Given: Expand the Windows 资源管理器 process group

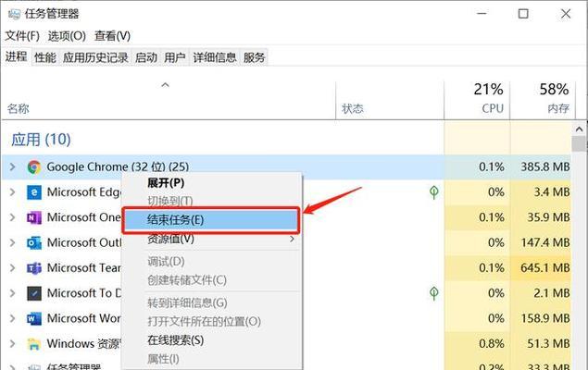Looking at the screenshot, I should click(12, 344).
